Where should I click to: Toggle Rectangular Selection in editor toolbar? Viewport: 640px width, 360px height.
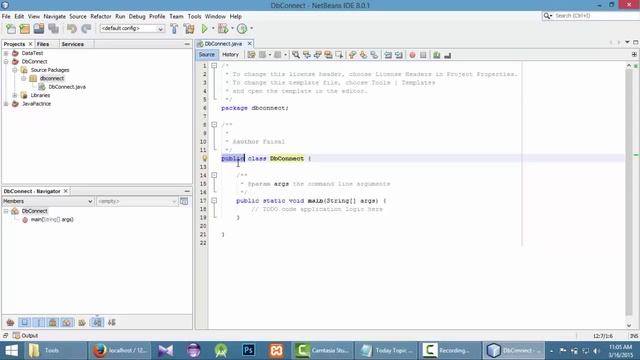[x=339, y=55]
